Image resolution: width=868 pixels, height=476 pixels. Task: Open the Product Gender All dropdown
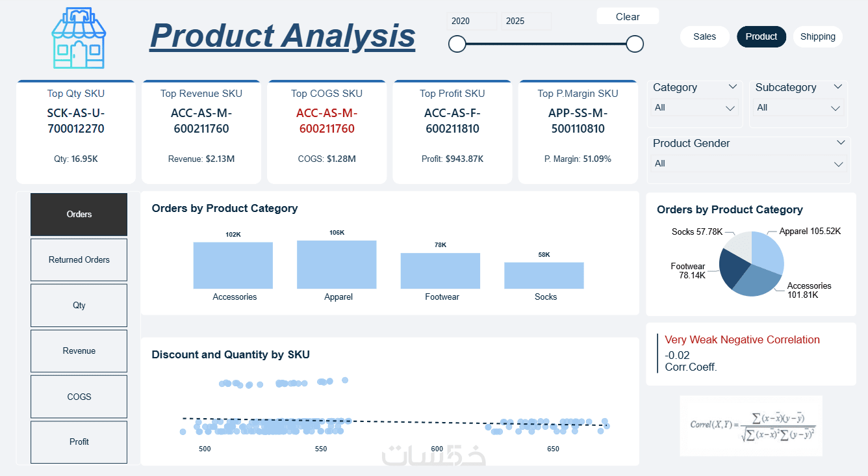pyautogui.click(x=749, y=164)
